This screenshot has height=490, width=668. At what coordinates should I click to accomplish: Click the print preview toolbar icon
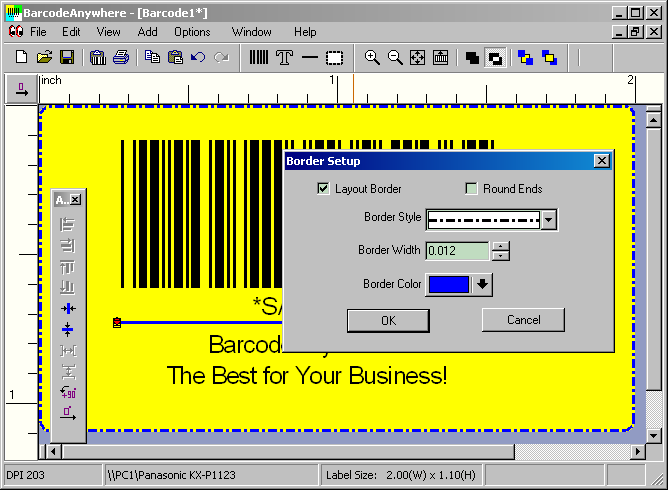click(98, 57)
